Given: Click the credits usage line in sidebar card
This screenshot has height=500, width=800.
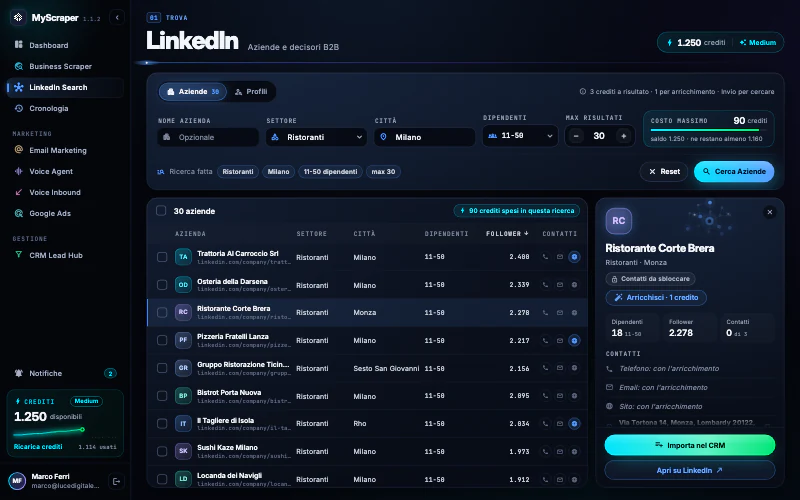Looking at the screenshot, I should pos(49,433).
